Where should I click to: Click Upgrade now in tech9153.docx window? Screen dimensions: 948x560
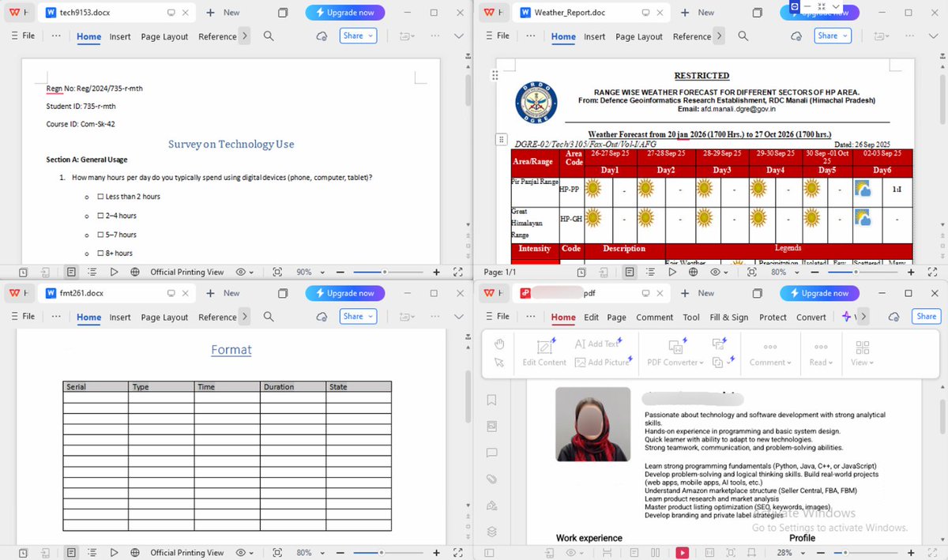pos(345,13)
